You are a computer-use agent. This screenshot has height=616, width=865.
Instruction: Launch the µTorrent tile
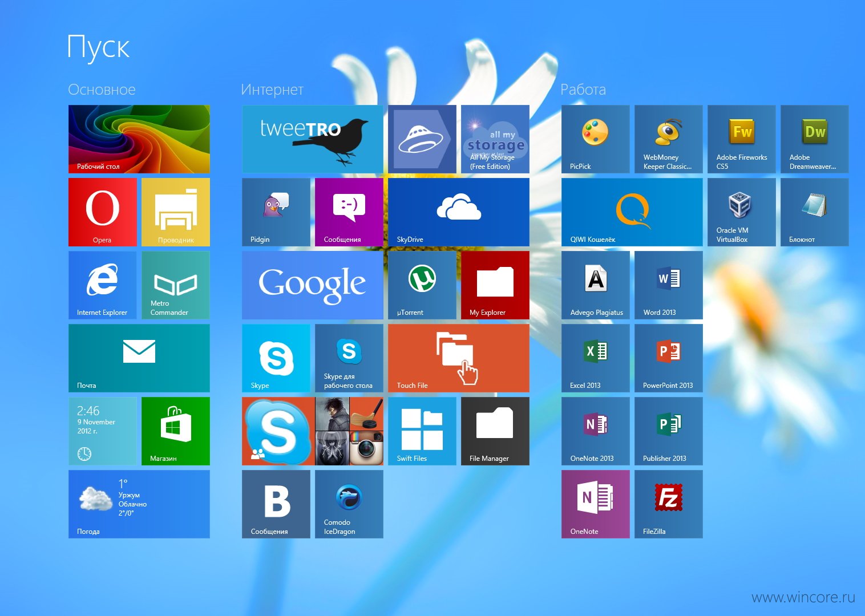tap(422, 285)
